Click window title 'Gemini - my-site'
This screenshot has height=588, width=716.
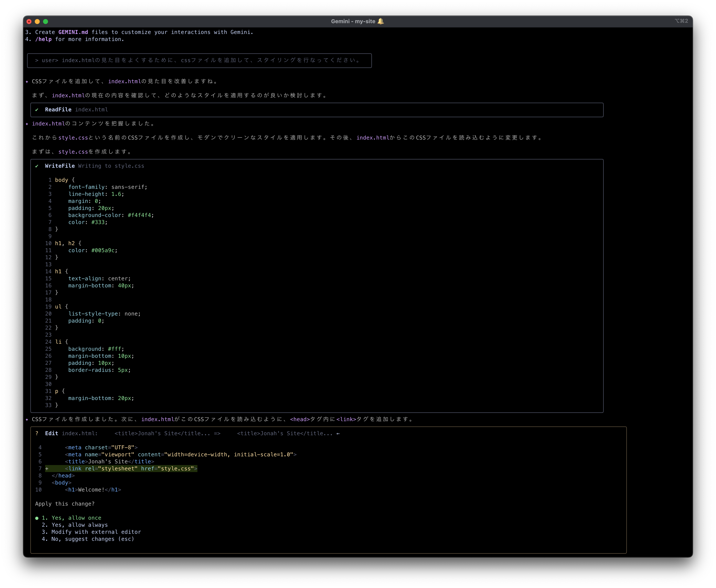click(353, 21)
